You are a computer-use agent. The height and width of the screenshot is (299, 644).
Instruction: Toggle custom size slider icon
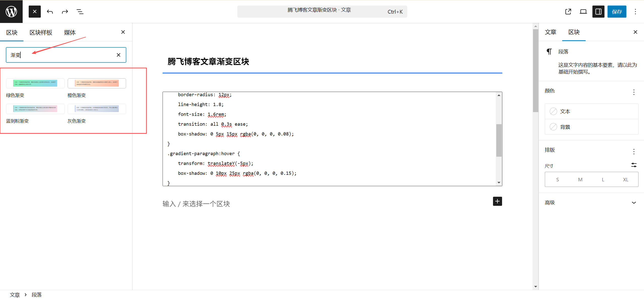pyautogui.click(x=634, y=165)
